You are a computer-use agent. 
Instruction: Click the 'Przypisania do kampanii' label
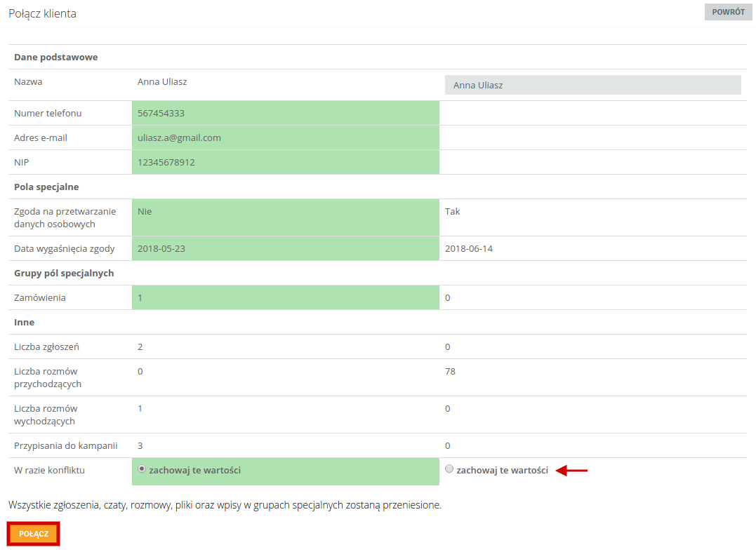[x=65, y=445]
